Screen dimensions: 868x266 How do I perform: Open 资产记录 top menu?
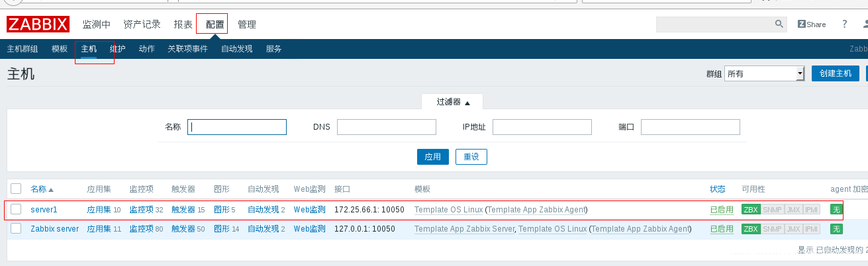tap(142, 24)
